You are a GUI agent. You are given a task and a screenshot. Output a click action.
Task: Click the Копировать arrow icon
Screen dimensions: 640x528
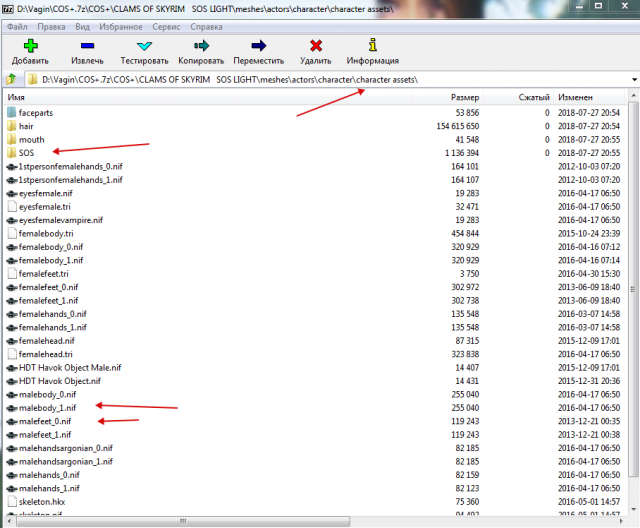pos(202,45)
